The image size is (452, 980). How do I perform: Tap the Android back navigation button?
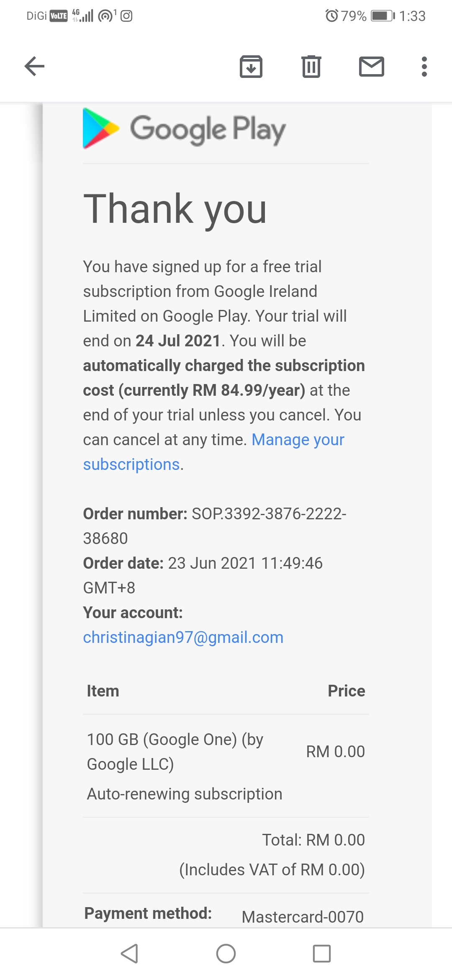pyautogui.click(x=129, y=954)
